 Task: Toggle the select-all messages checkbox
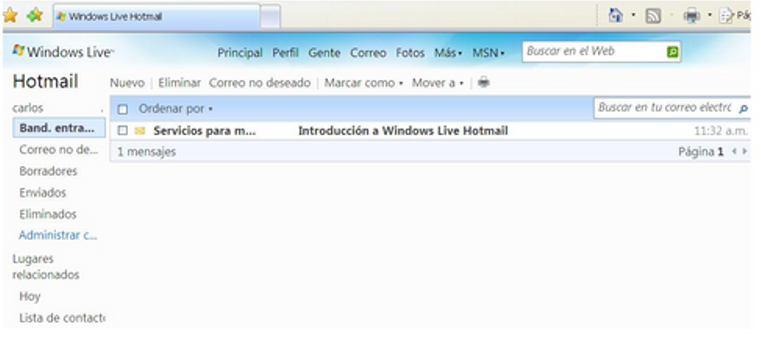[123, 109]
